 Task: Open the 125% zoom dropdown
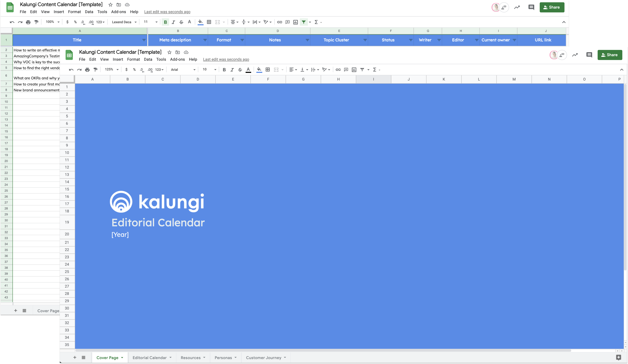pyautogui.click(x=111, y=70)
